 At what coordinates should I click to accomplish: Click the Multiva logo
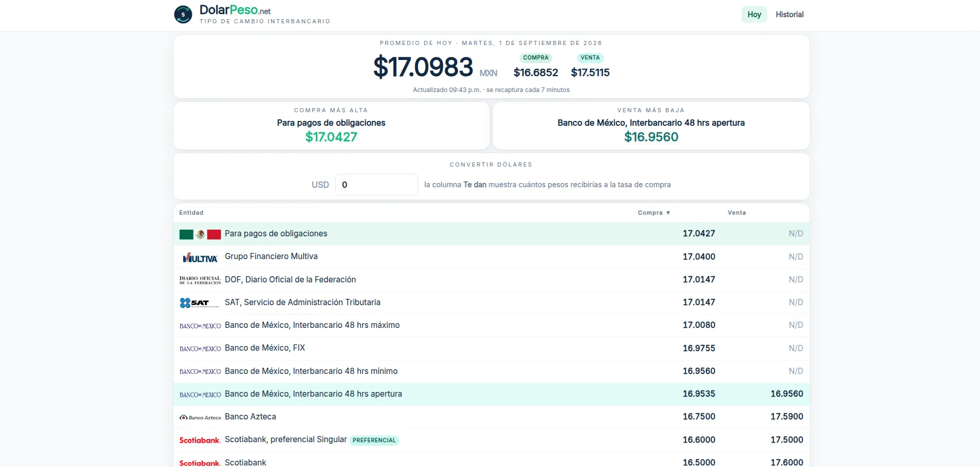click(200, 258)
